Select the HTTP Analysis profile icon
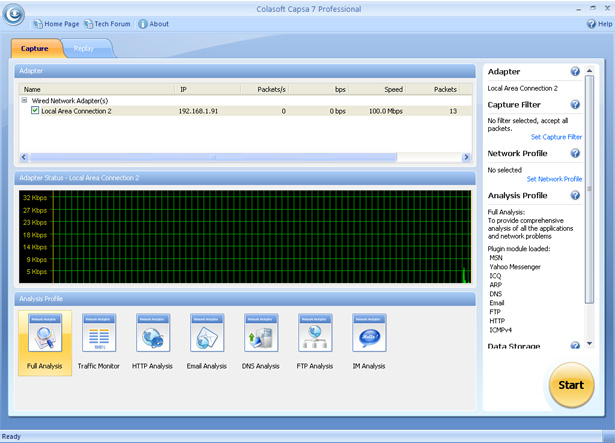Image resolution: width=615 pixels, height=443 pixels. pyautogui.click(x=153, y=342)
